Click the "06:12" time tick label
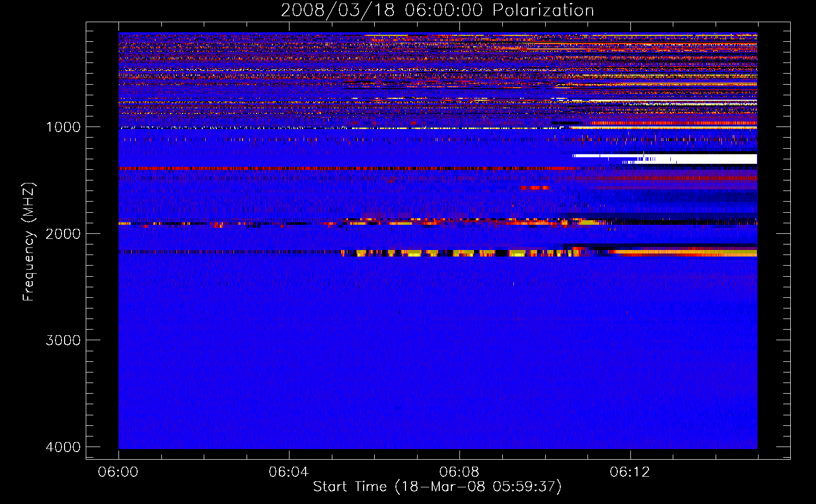Viewport: 816px width, 504px height. point(629,472)
